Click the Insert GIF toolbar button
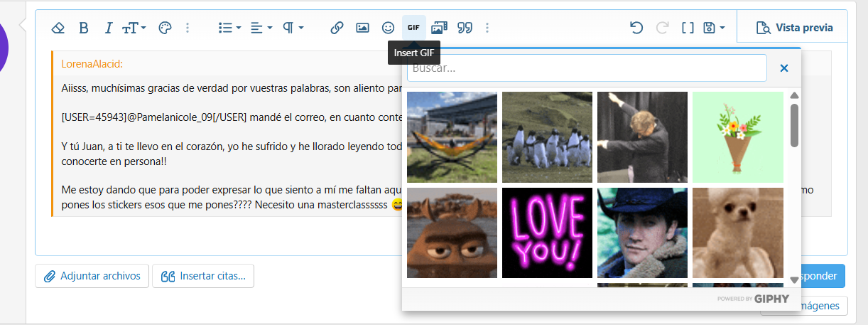 click(x=413, y=28)
